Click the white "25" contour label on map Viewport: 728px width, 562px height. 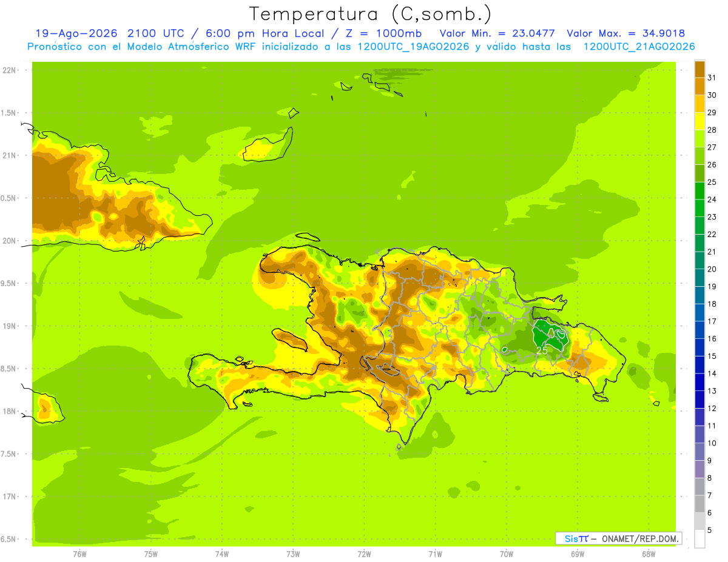point(542,350)
